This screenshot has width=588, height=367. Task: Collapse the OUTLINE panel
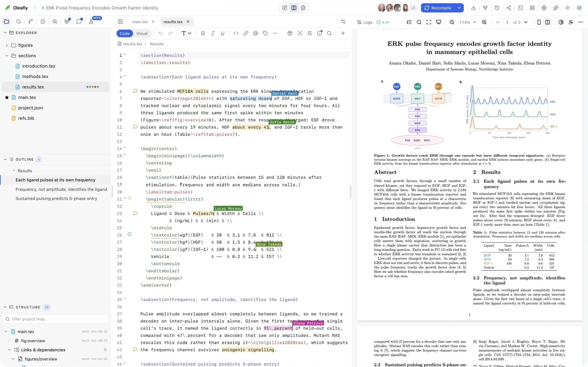pos(5,159)
